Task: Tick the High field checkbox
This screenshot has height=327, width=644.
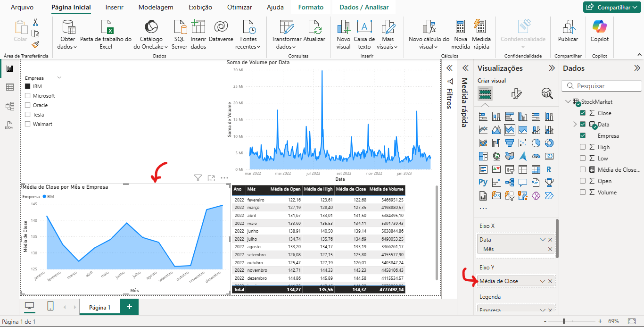Action: click(583, 147)
